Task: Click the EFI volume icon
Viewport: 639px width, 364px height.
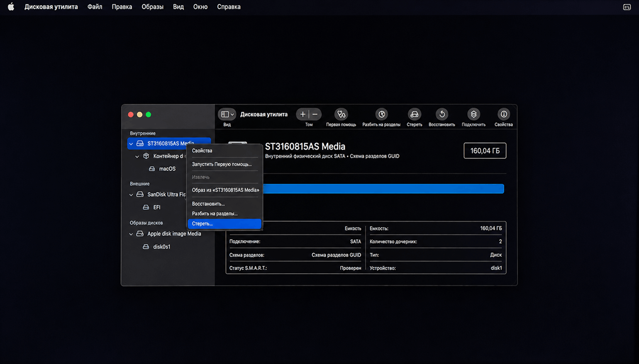Action: click(146, 207)
